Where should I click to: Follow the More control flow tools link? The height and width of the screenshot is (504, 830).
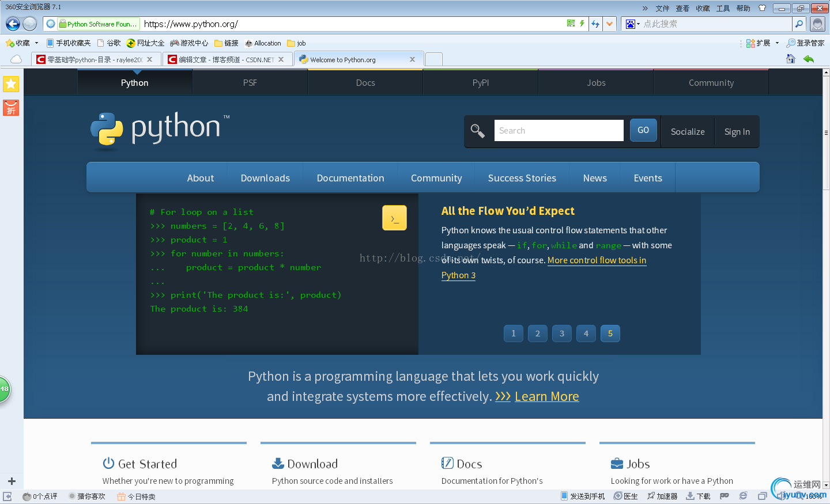597,260
